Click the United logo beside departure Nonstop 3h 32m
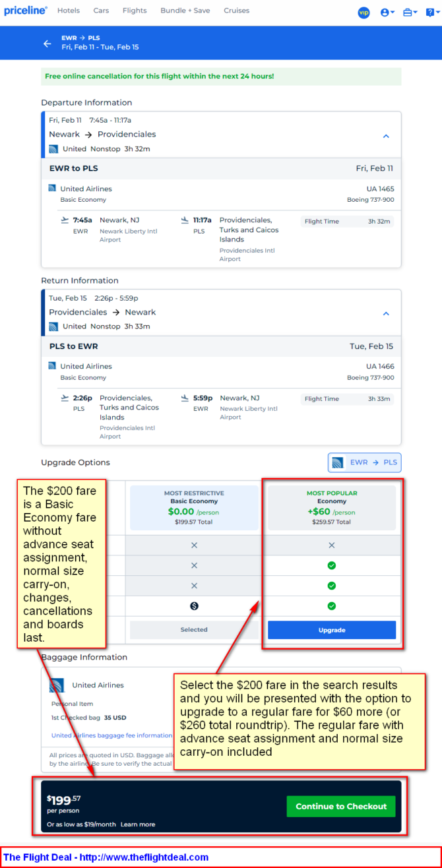The width and height of the screenshot is (442, 868). 53,149
